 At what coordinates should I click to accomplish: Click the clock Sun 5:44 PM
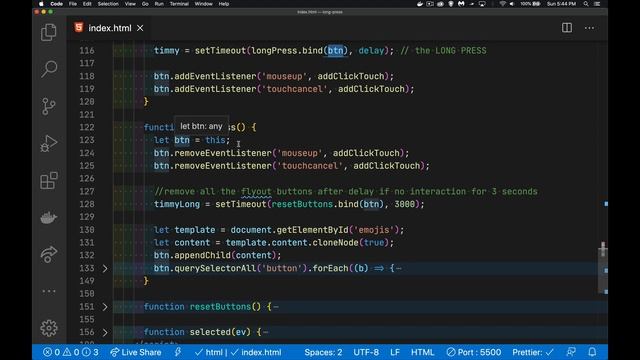[561, 4]
